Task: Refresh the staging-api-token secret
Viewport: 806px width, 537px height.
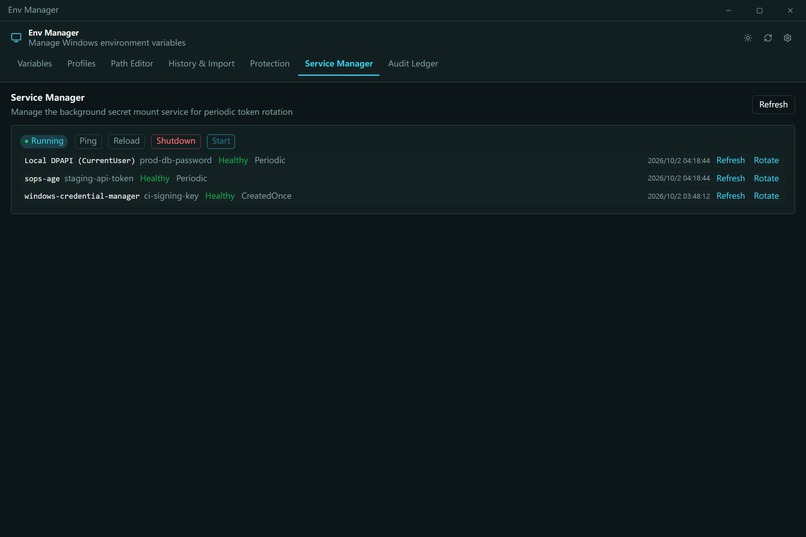Action: [730, 178]
